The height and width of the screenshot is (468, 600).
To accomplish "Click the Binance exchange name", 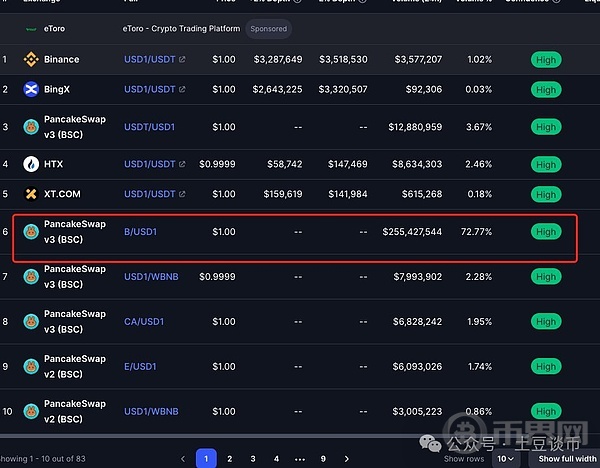I will (62, 59).
